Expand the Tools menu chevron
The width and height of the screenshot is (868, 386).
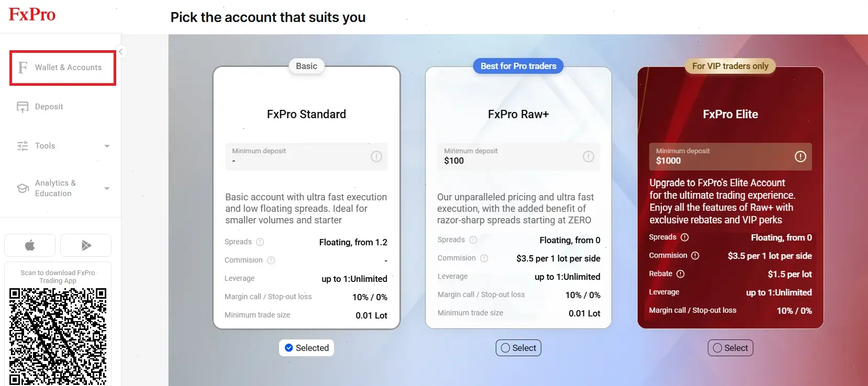coord(107,146)
